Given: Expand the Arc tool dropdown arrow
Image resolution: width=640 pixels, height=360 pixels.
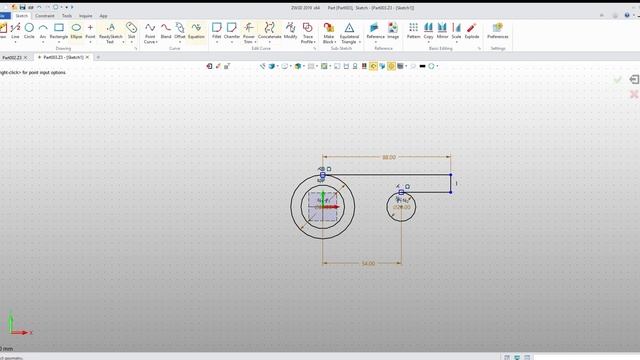Looking at the screenshot, I should point(43,42).
